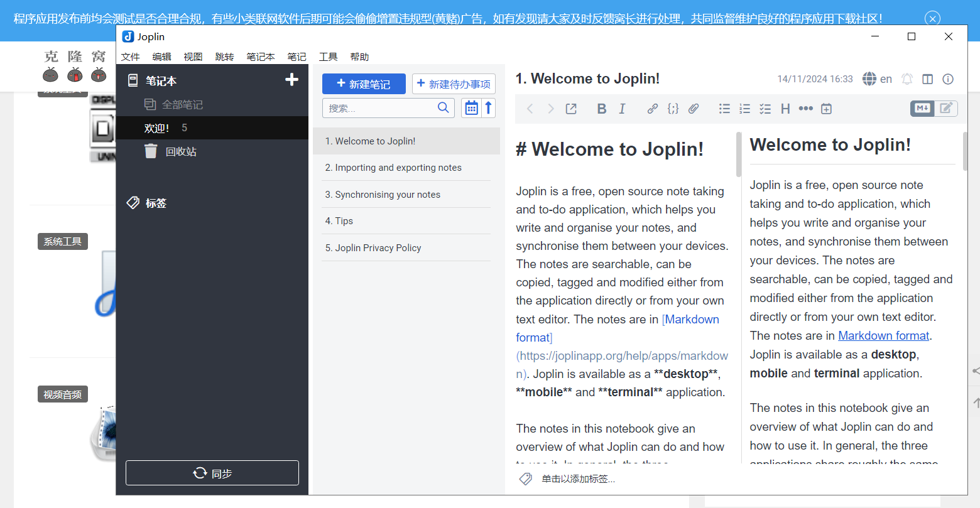Open spell checker language globe icon
Image resolution: width=980 pixels, height=508 pixels.
pyautogui.click(x=869, y=78)
